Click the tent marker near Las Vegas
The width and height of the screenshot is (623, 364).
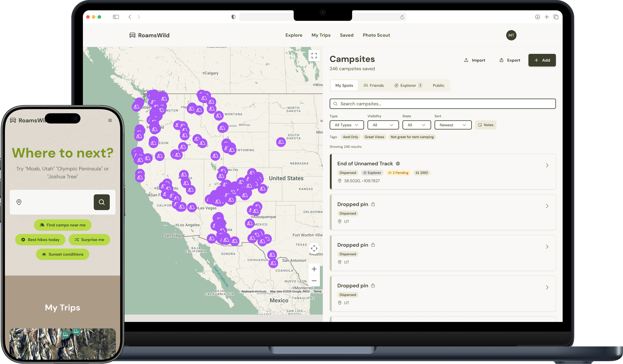pos(192,207)
